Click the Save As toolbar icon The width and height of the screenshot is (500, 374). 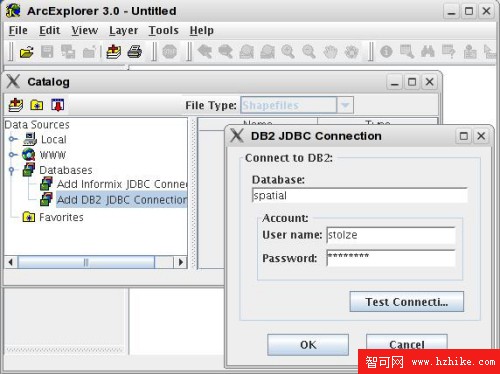pos(68,52)
